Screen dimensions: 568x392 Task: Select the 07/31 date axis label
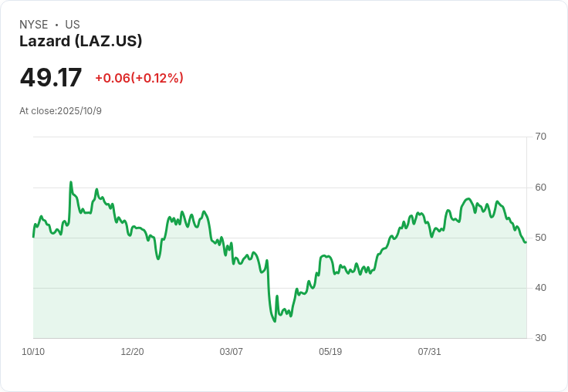coord(429,352)
